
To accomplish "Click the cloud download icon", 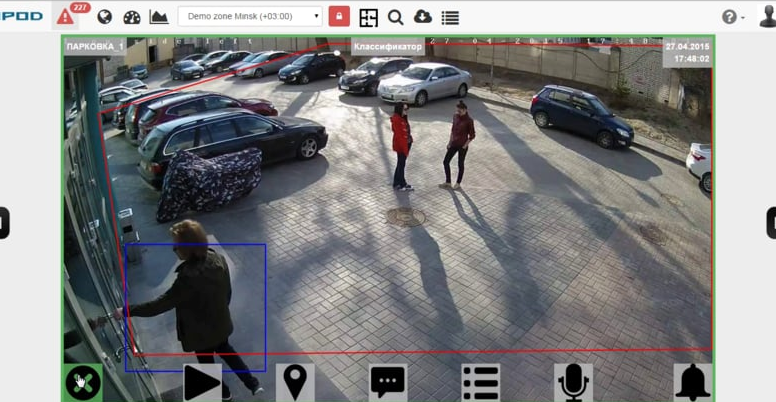I will (423, 17).
